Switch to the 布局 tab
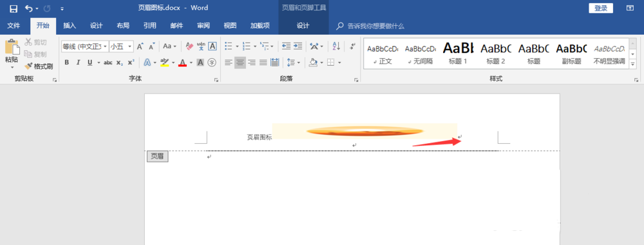The width and height of the screenshot is (644, 245). coord(123,26)
